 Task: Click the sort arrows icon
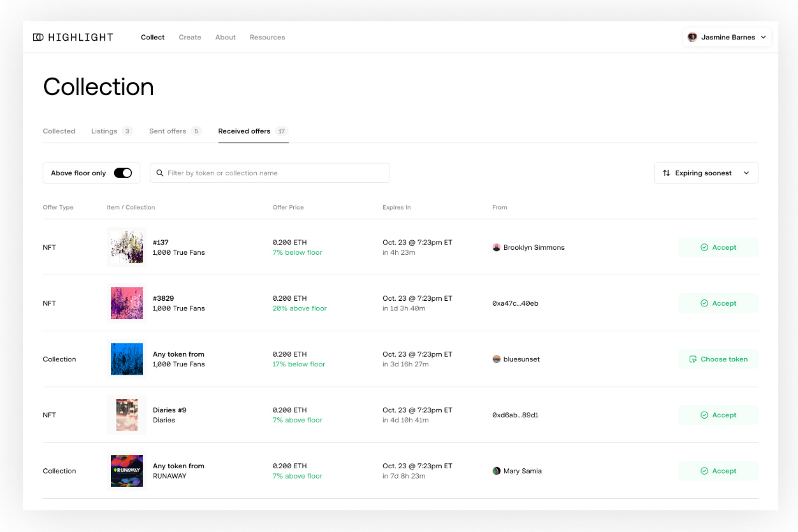(x=666, y=173)
